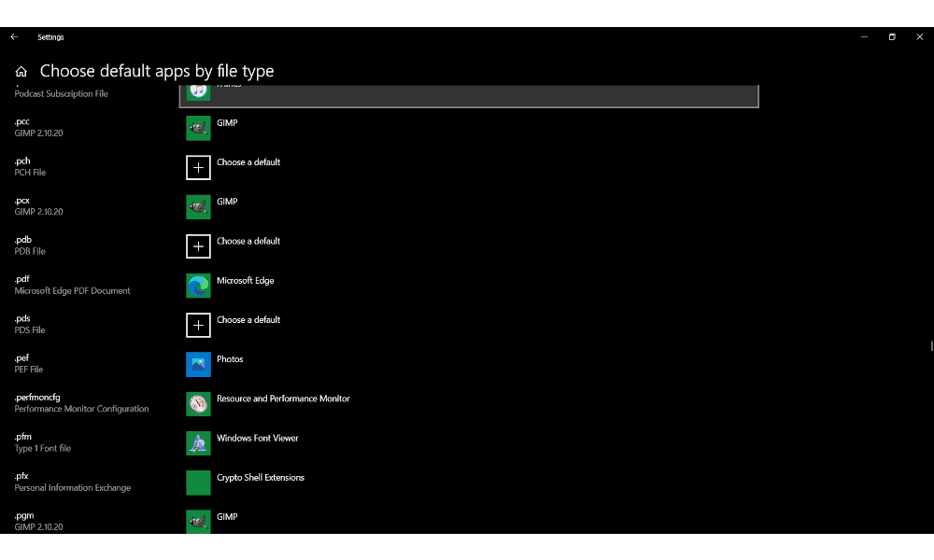
Task: Go back using the Settings back arrow
Action: pos(14,37)
